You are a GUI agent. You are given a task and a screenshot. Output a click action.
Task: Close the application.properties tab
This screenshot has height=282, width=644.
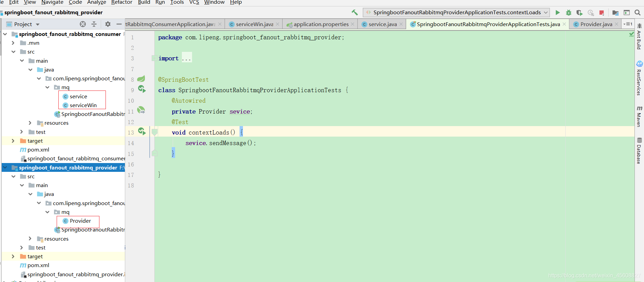[353, 24]
